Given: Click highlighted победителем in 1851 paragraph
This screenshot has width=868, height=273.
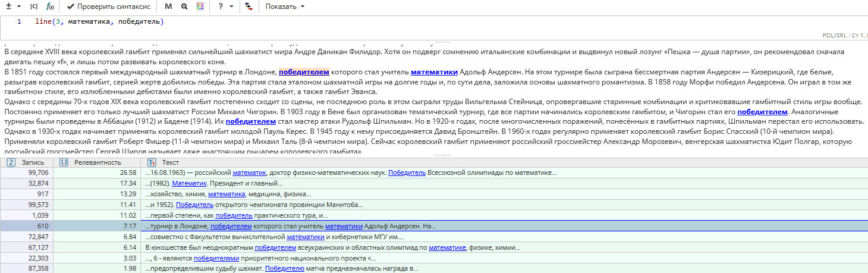Looking at the screenshot, I should [304, 72].
